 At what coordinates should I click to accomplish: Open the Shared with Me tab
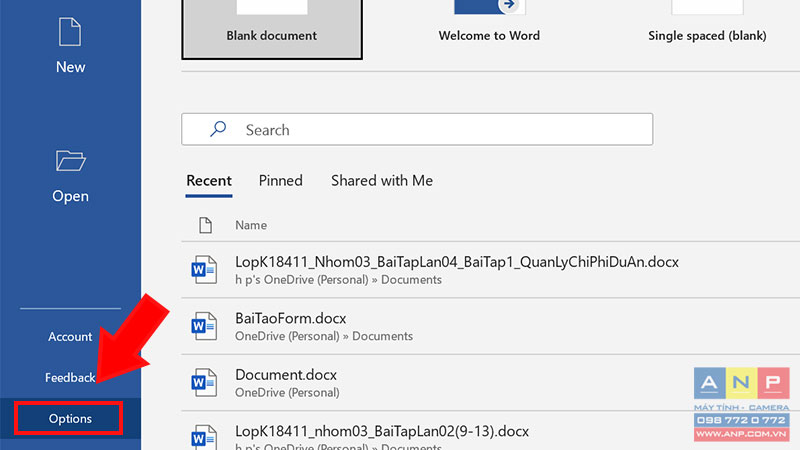coord(382,181)
